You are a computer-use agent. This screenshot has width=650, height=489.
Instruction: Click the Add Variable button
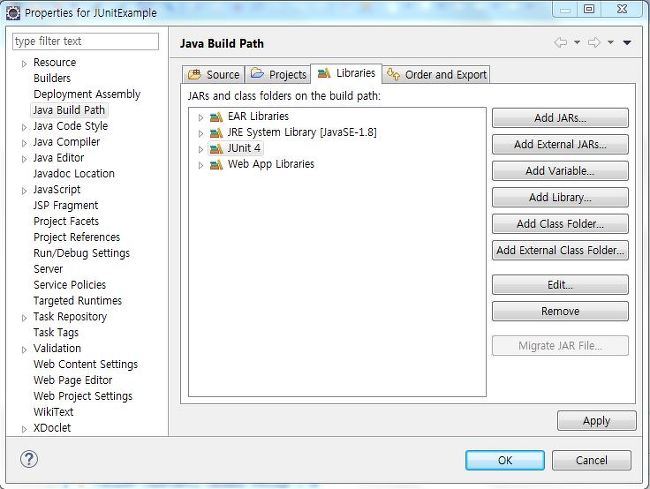pyautogui.click(x=560, y=171)
